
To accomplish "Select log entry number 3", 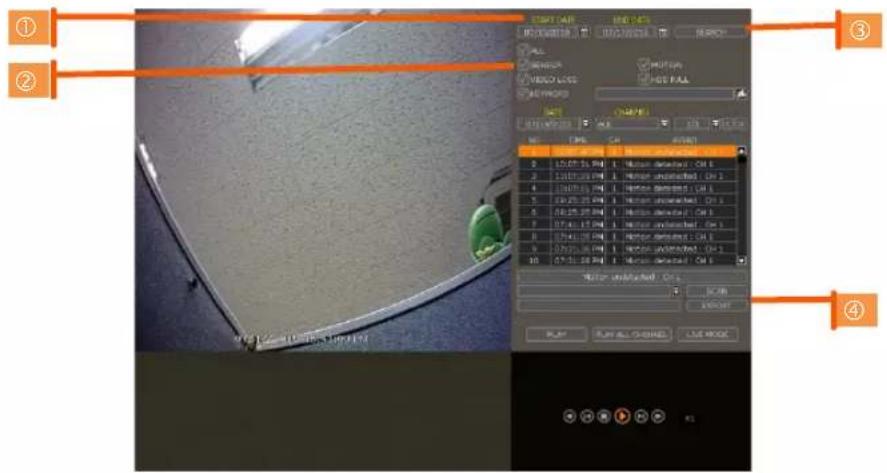I will coord(628,176).
